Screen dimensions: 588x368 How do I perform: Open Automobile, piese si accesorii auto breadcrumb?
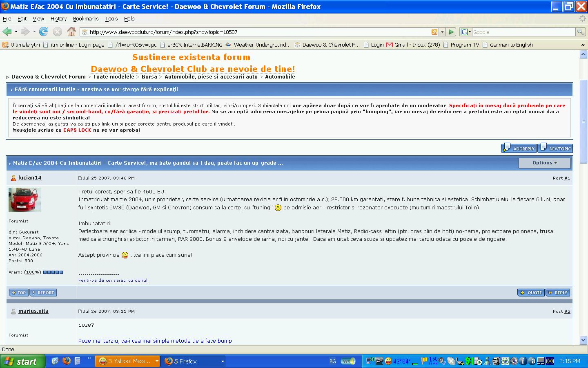pyautogui.click(x=211, y=76)
